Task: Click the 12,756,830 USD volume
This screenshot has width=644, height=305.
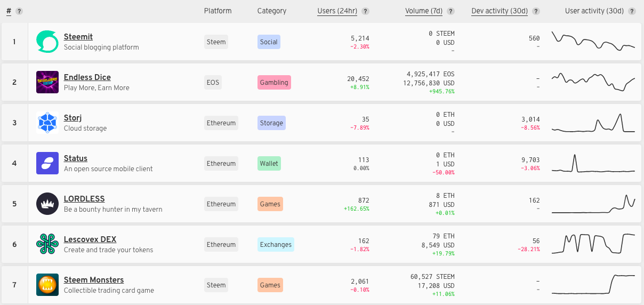Action: click(429, 83)
